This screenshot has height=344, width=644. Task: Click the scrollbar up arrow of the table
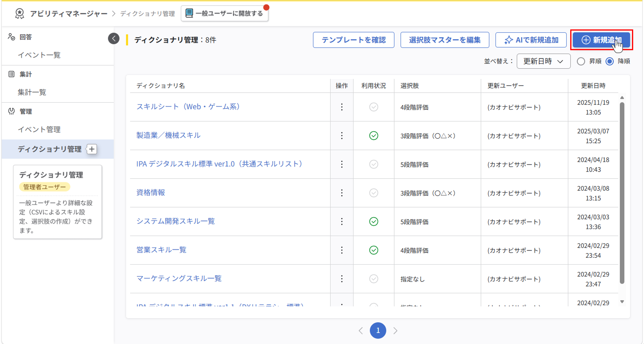pyautogui.click(x=622, y=98)
